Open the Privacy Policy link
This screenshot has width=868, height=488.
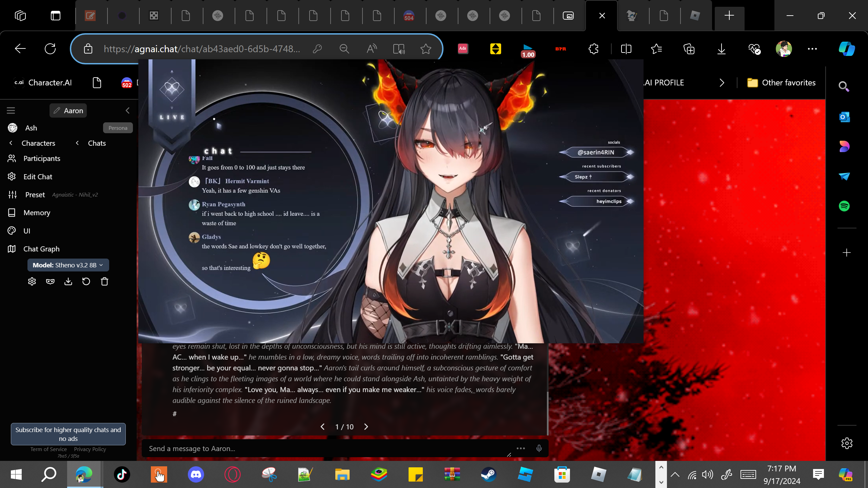pyautogui.click(x=90, y=449)
